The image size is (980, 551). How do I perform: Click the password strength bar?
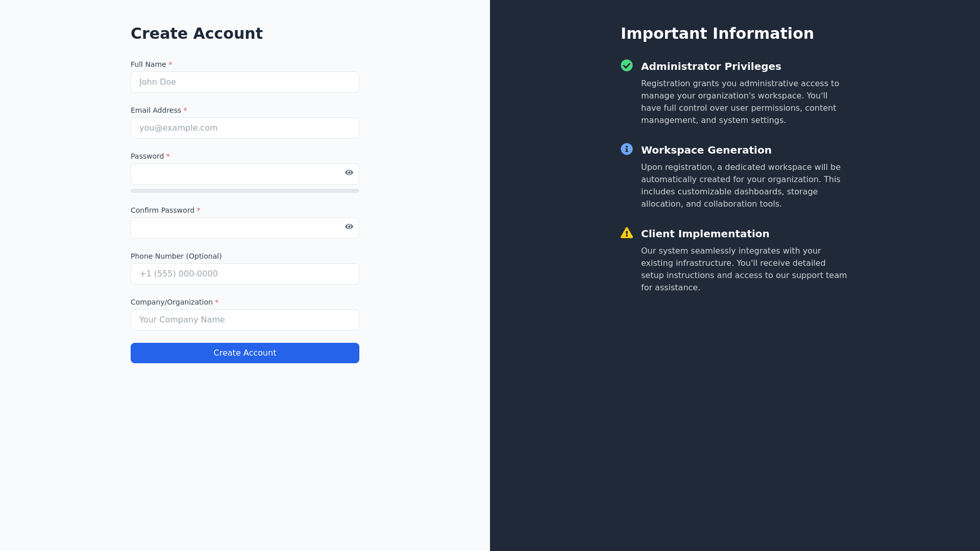(x=245, y=191)
